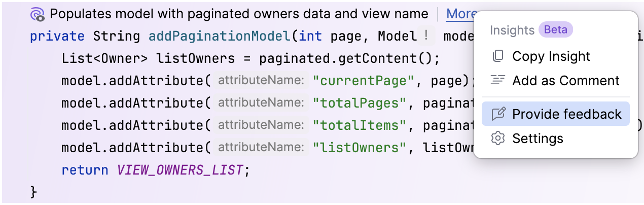Open Settings from Insights popup
The width and height of the screenshot is (644, 205).
point(556,138)
